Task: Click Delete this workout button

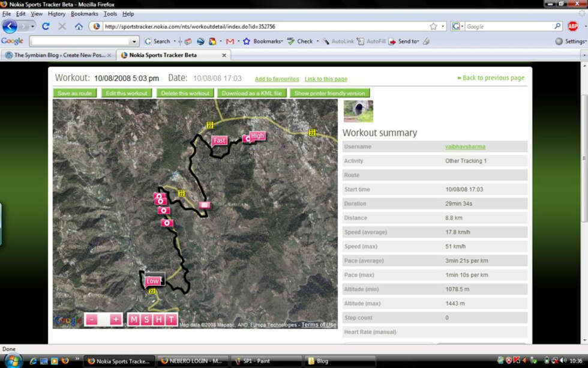Action: click(x=185, y=93)
